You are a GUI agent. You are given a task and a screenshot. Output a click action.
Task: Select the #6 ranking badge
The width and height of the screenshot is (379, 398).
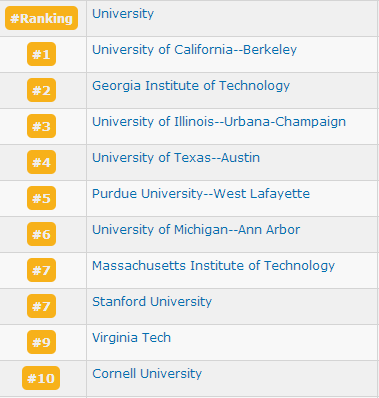[41, 234]
